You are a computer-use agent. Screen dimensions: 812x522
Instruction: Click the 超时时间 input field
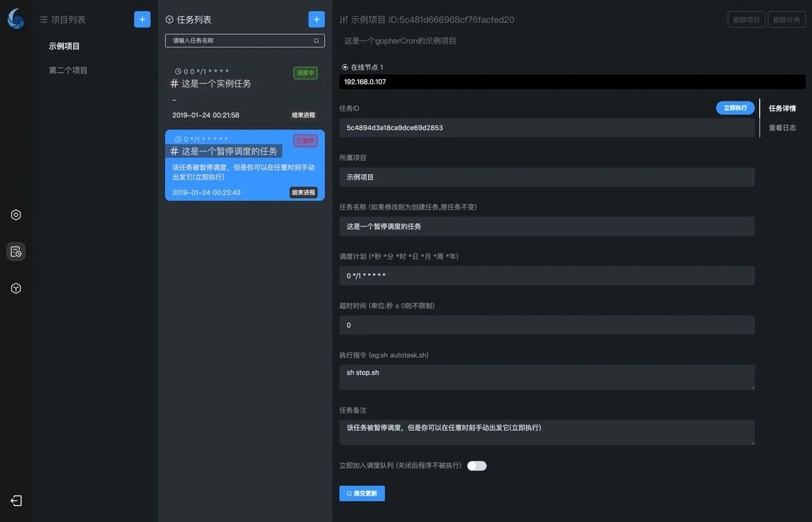547,325
